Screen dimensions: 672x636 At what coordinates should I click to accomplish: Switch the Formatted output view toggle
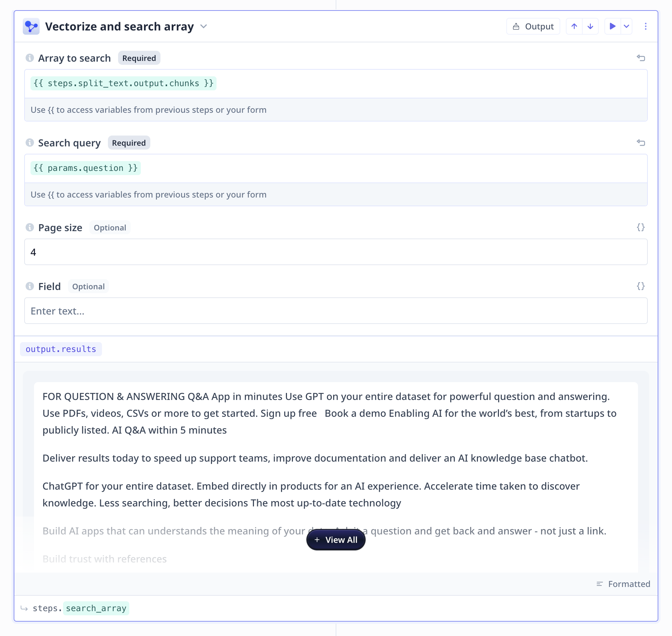tap(623, 584)
